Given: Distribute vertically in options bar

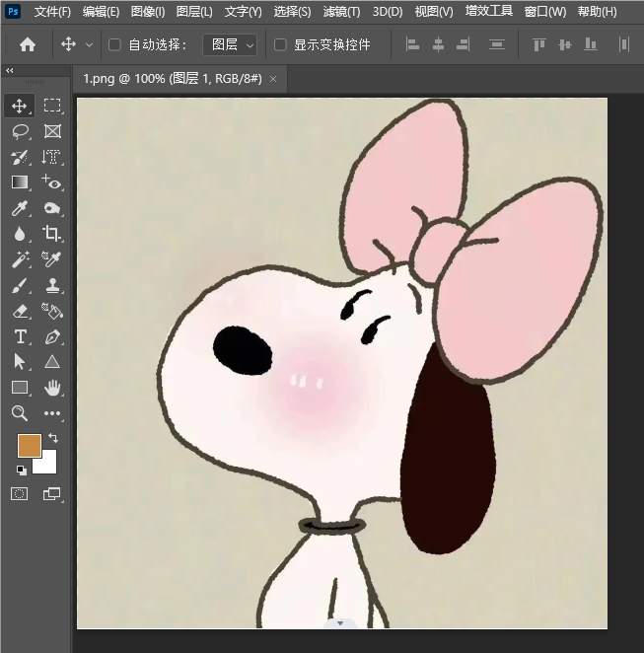Looking at the screenshot, I should coord(497,44).
